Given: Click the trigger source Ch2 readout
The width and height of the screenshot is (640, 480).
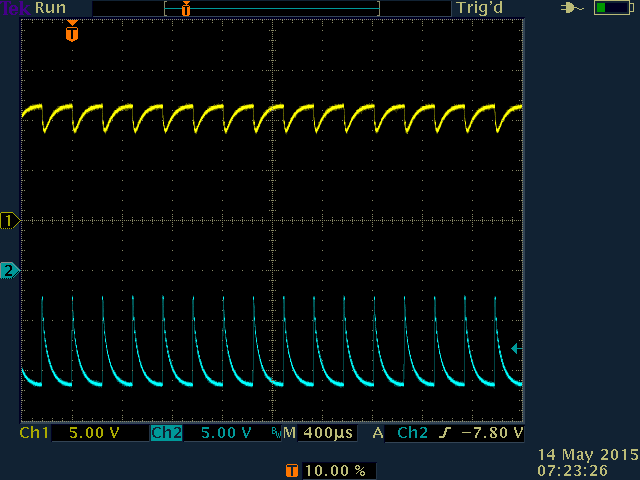Looking at the screenshot, I should click(x=412, y=433).
